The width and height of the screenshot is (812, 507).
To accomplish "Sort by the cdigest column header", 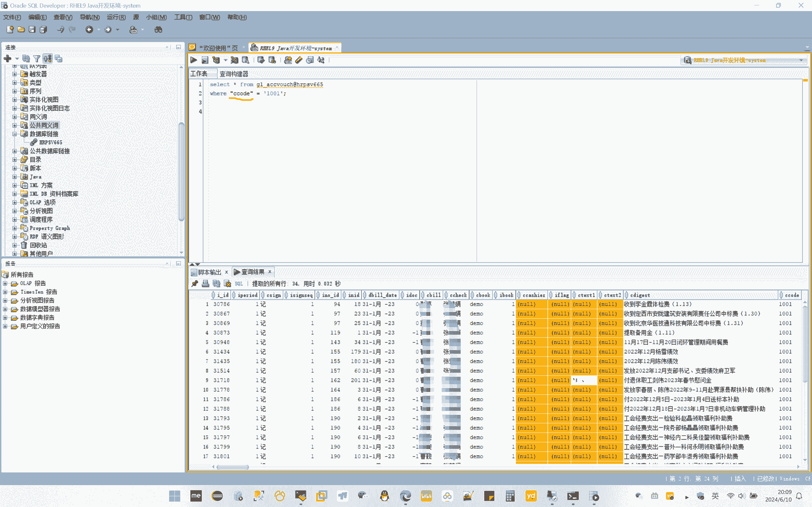I will pyautogui.click(x=639, y=295).
